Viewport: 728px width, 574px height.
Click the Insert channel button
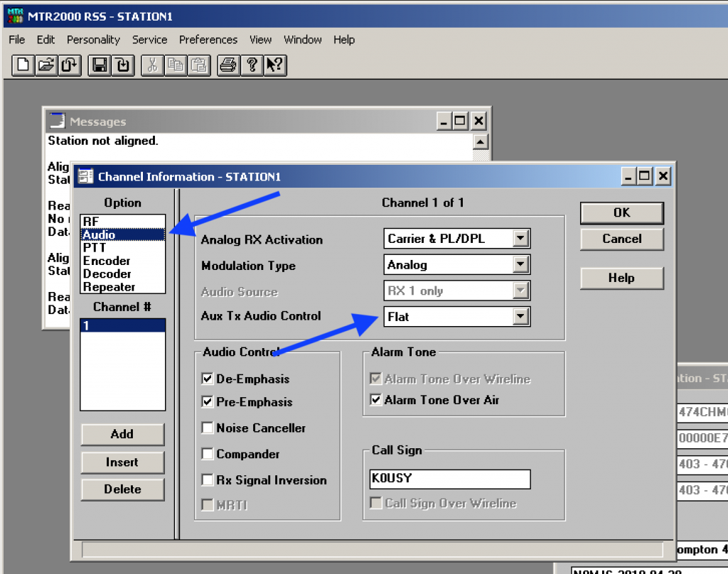pyautogui.click(x=122, y=462)
